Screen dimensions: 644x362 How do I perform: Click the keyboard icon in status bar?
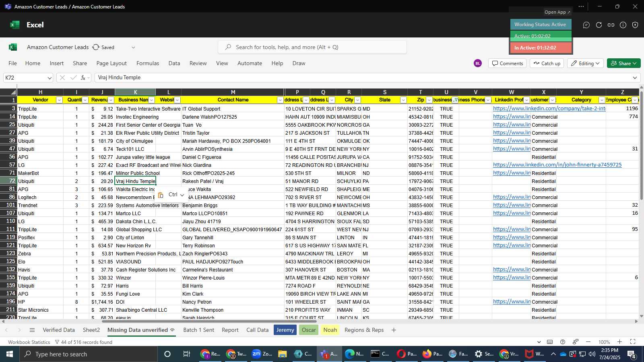[550, 342]
